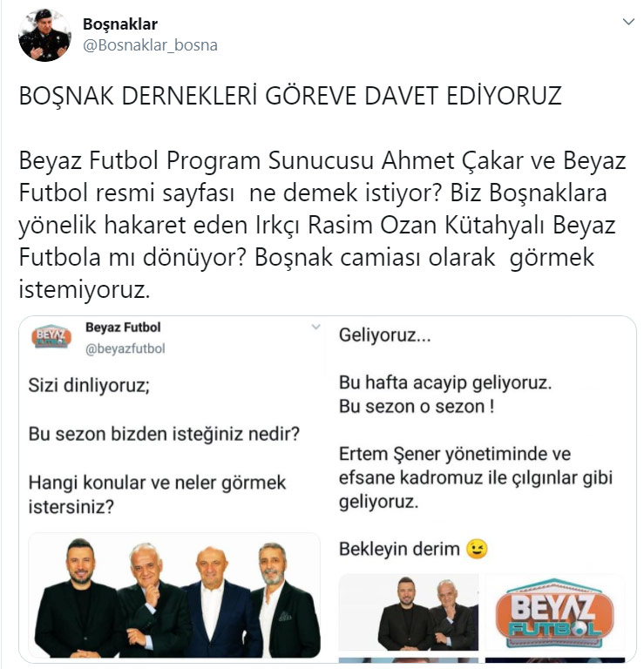Screen dimensions: 644x669
Task: Click the Beyaz Futbol logo avatar in embedded tweet
Action: coord(51,336)
